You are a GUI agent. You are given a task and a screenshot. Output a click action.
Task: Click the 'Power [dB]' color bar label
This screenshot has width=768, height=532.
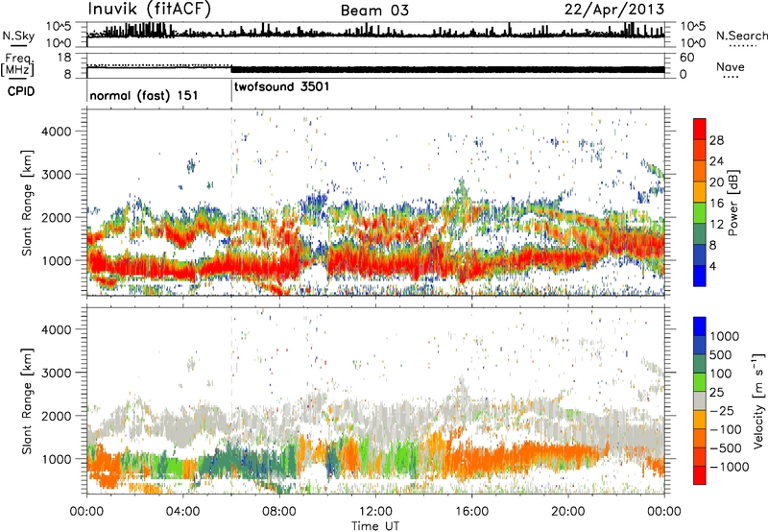tap(732, 203)
